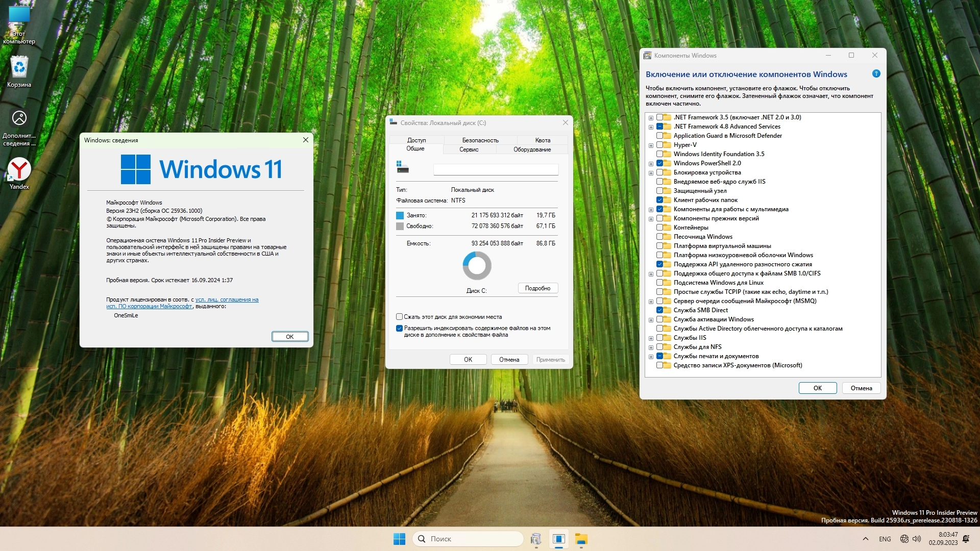The width and height of the screenshot is (980, 551).
Task: Uncheck the SMB Direct service checkbox
Action: tap(659, 310)
